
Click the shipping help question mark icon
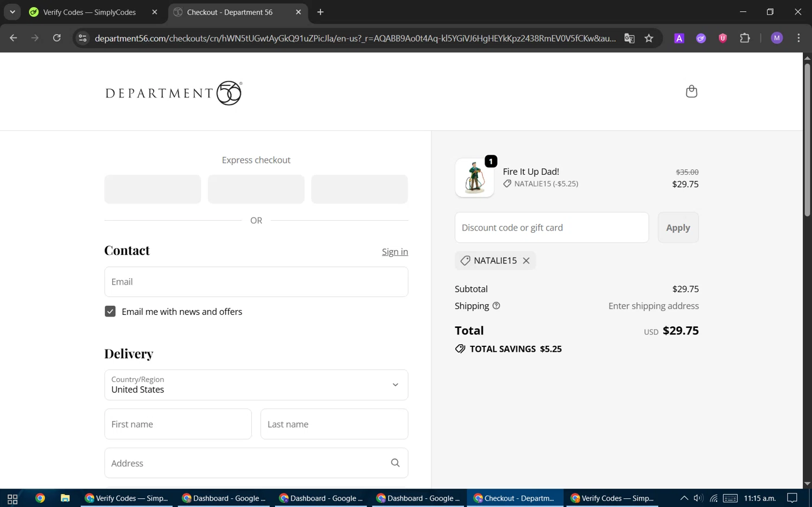[x=496, y=306]
